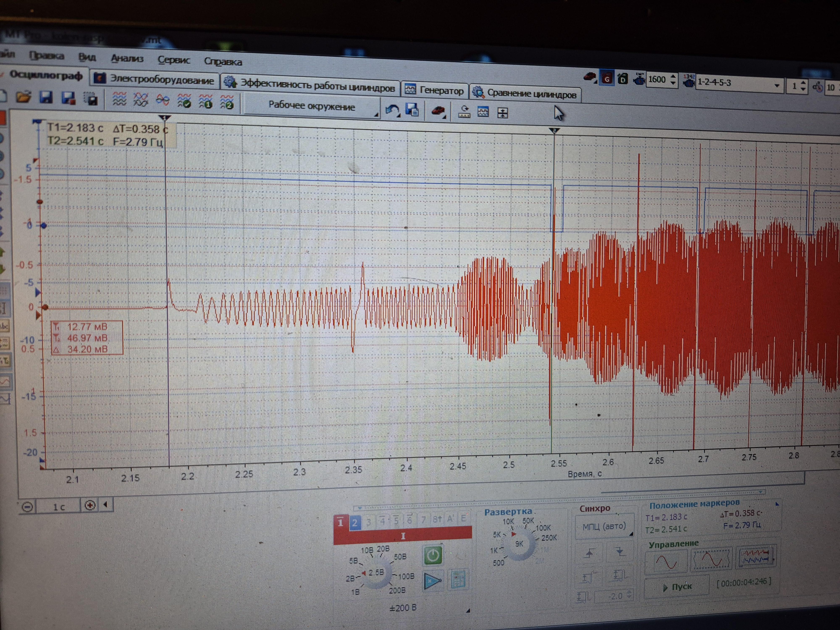This screenshot has height=630, width=840.
Task: Click the zoom-in plus button near 1 с
Action: coord(90,505)
